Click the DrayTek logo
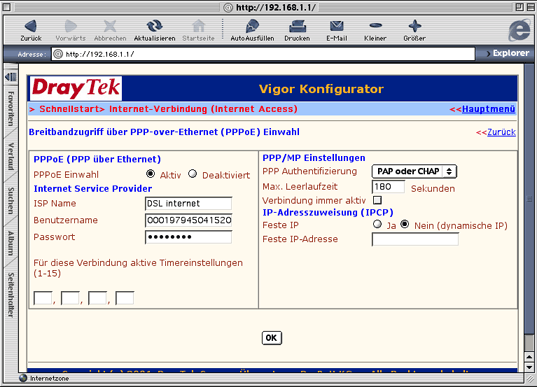This screenshot has width=537, height=387. (76, 88)
